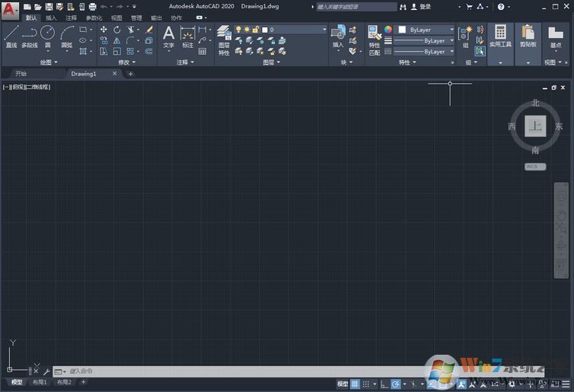574x392 pixels.
Task: Click the WCS button below the ViewCube
Action: click(535, 167)
